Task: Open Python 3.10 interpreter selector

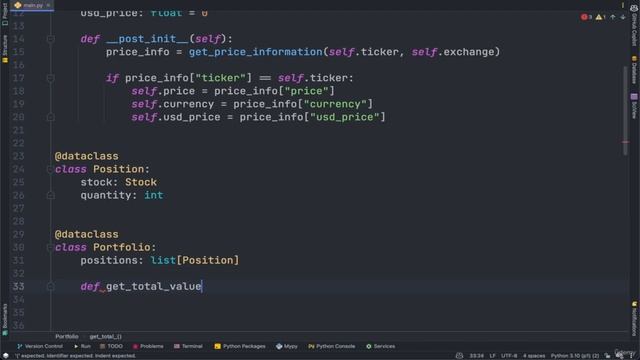Action: pos(575,356)
